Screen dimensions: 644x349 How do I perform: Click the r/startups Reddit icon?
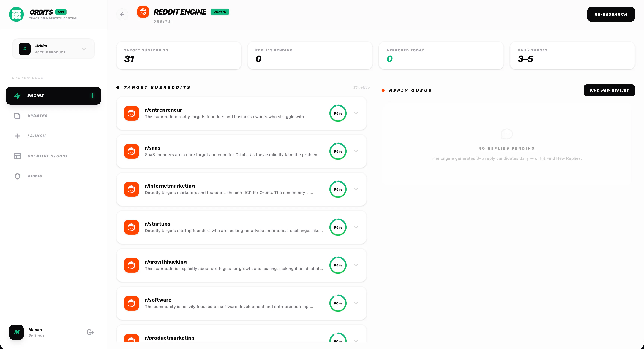pos(132,227)
